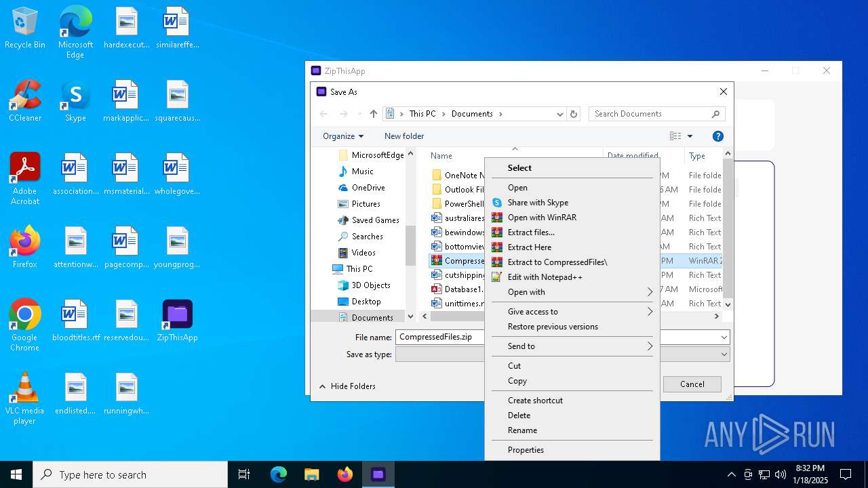Expand address bar history dropdown

pyautogui.click(x=560, y=114)
